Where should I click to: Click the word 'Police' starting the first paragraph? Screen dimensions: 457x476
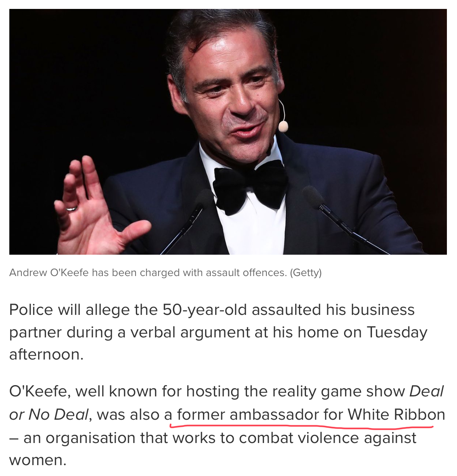pos(31,310)
